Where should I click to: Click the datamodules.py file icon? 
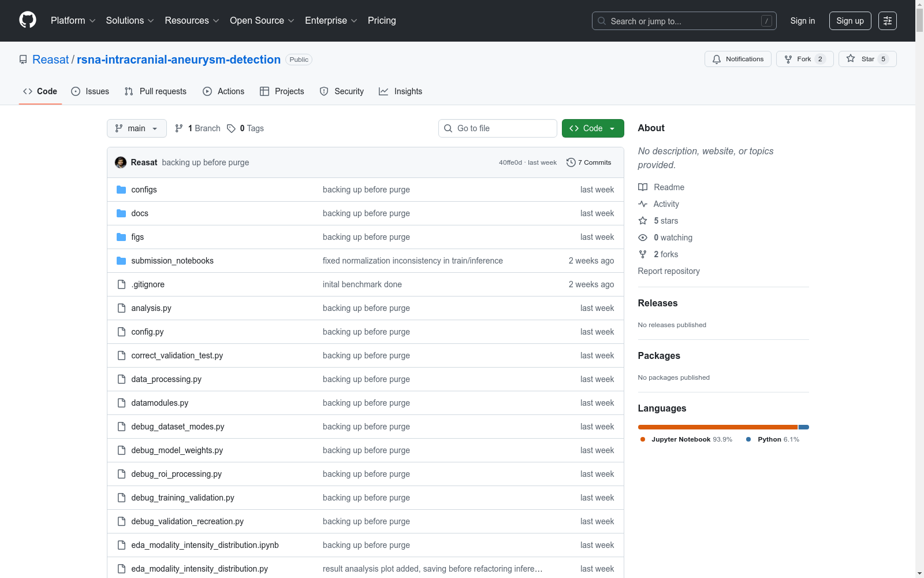pos(121,403)
